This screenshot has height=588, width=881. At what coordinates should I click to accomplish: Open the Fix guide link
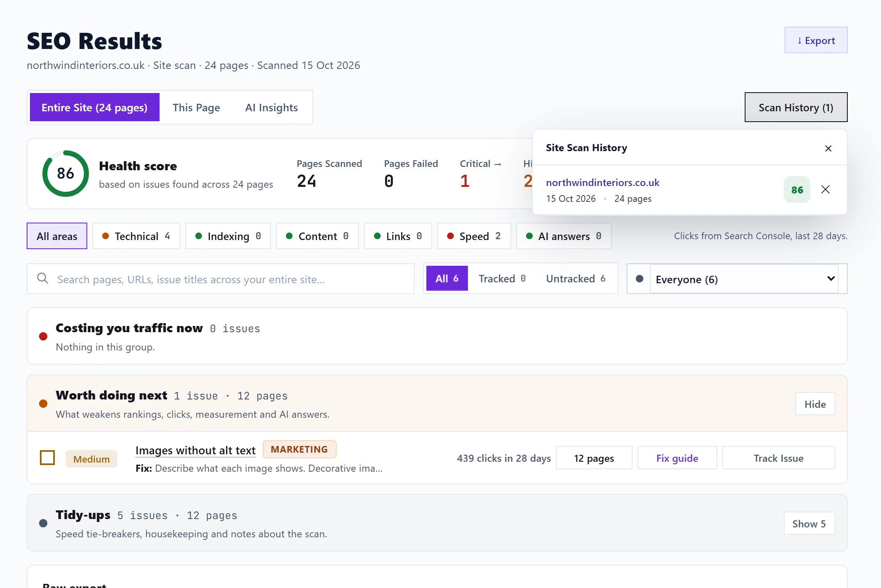pyautogui.click(x=677, y=458)
